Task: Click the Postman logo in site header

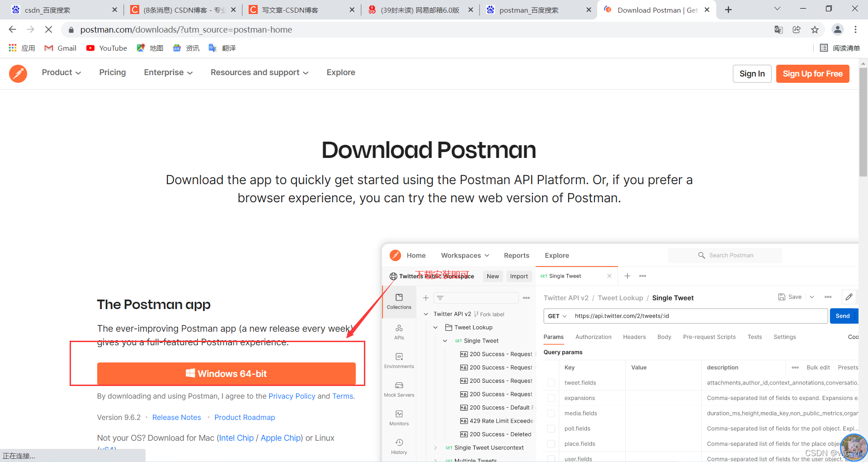Action: pos(18,73)
